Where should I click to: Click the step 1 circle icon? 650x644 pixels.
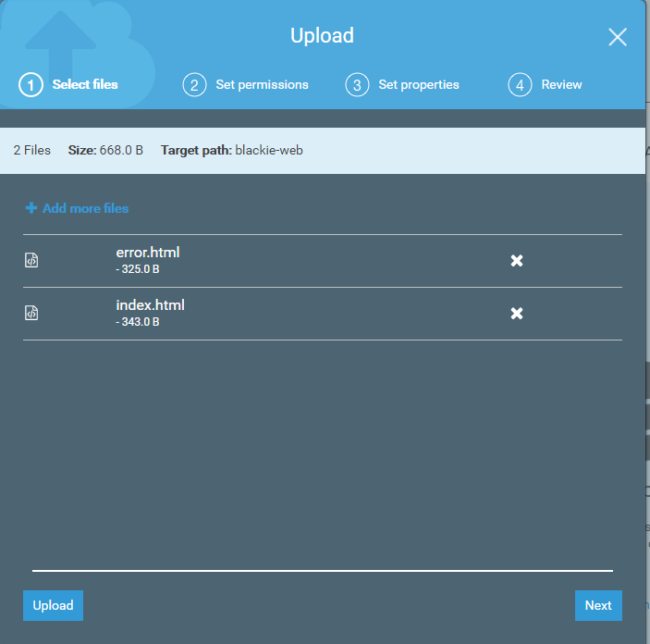(x=31, y=85)
